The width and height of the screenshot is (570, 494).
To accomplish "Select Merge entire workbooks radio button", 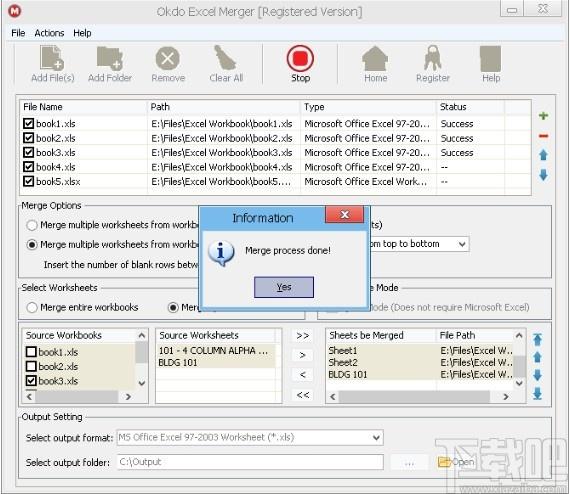I will 32,308.
